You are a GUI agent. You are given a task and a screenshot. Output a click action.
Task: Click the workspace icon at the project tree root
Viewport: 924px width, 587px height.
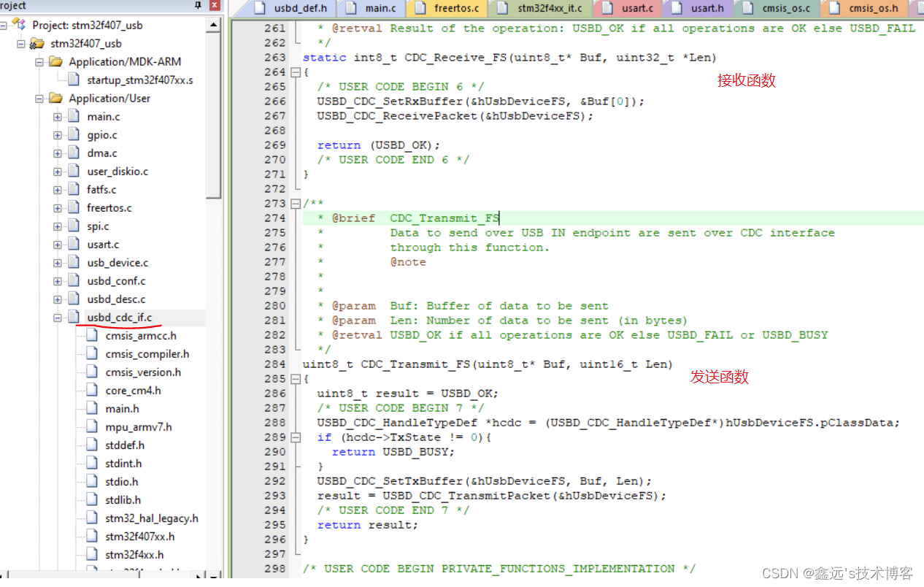(19, 24)
